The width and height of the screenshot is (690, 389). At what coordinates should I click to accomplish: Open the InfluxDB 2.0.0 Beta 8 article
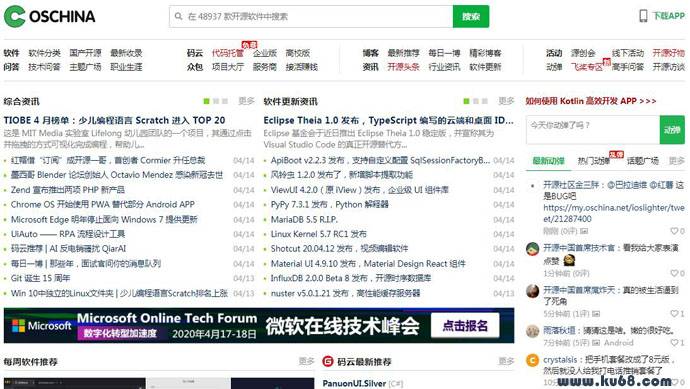pos(351,278)
